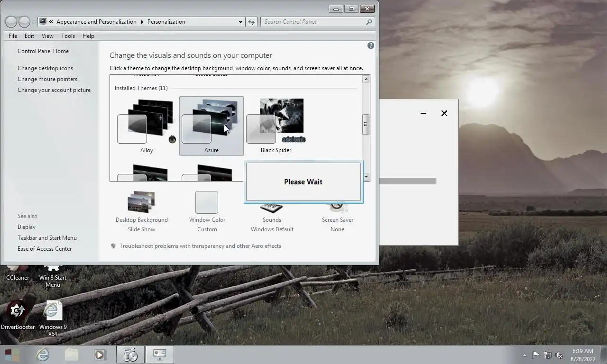Open the View menu
The height and width of the screenshot is (364, 607).
47,36
